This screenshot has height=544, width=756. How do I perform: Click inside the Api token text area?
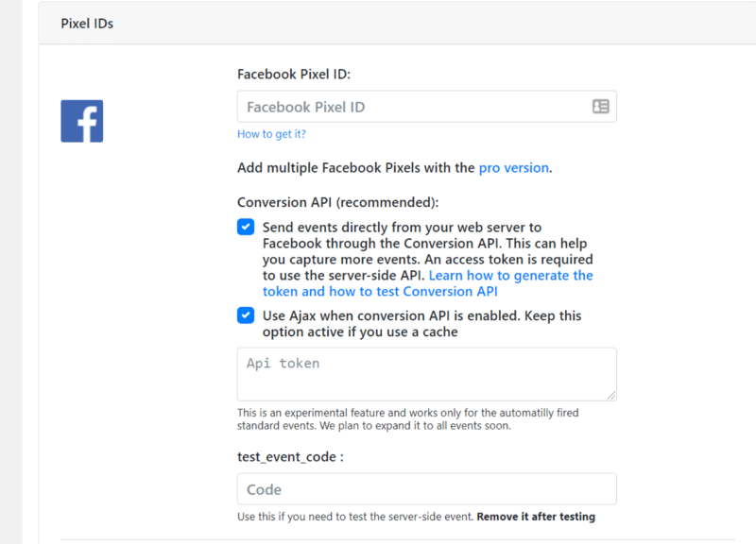coord(425,374)
